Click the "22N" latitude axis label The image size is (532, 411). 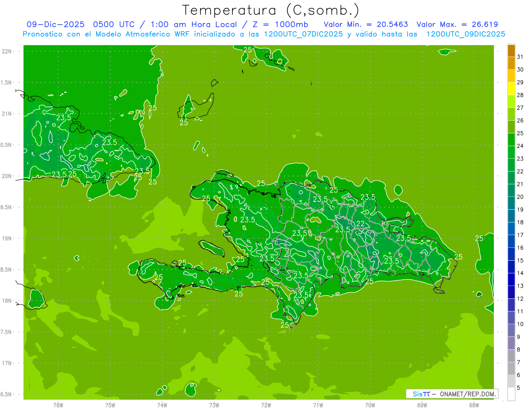[7, 51]
